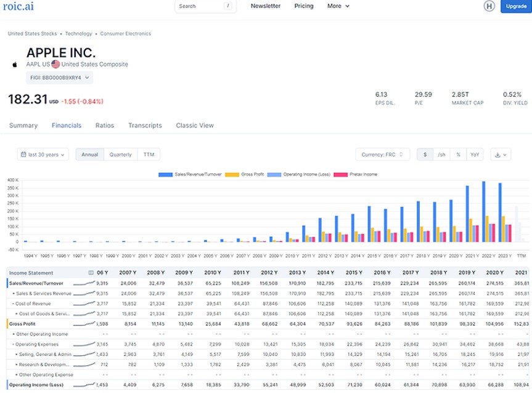Click the 2020 Y column header
Screen dimensions: 532x393
coord(494,273)
